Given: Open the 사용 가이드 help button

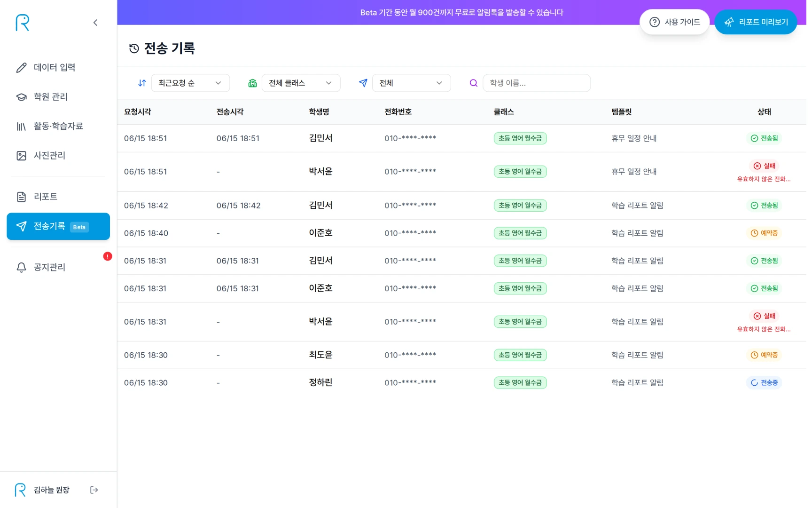Looking at the screenshot, I should pyautogui.click(x=674, y=22).
